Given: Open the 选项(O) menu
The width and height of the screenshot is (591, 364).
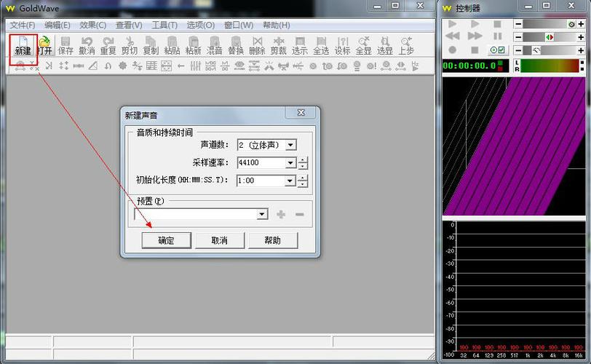Looking at the screenshot, I should [201, 25].
